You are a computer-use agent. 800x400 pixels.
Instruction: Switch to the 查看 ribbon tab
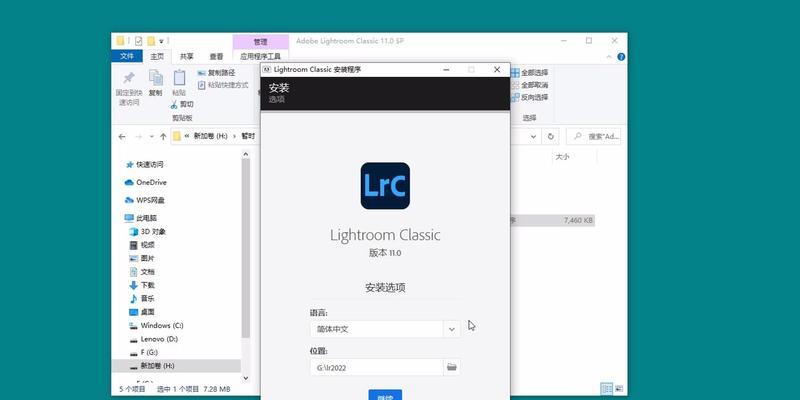[x=216, y=56]
